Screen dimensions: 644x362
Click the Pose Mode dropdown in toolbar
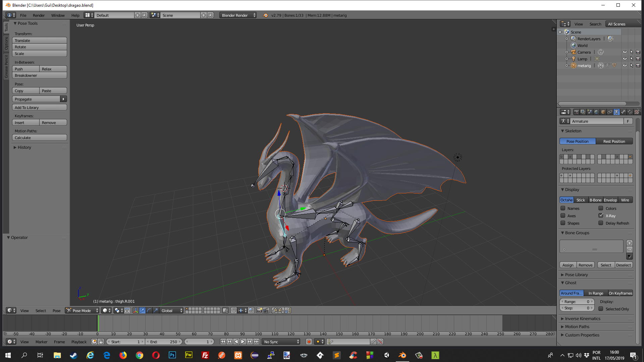[x=81, y=310]
